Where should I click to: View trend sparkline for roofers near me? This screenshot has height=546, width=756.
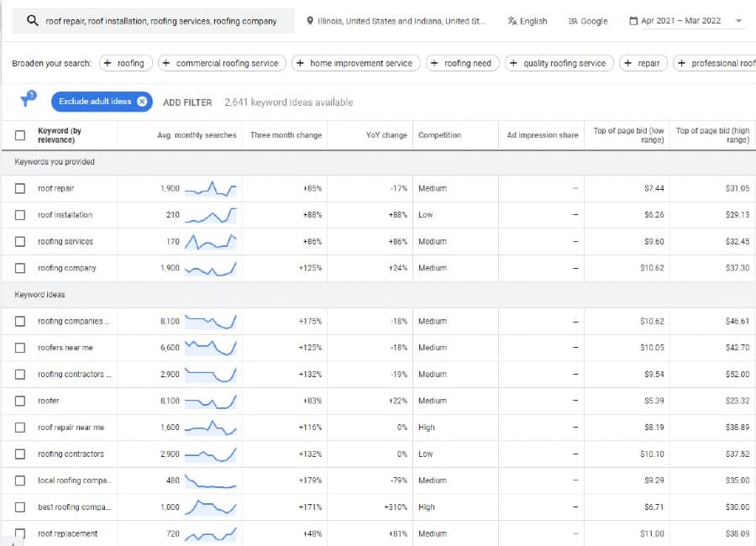[x=211, y=348]
